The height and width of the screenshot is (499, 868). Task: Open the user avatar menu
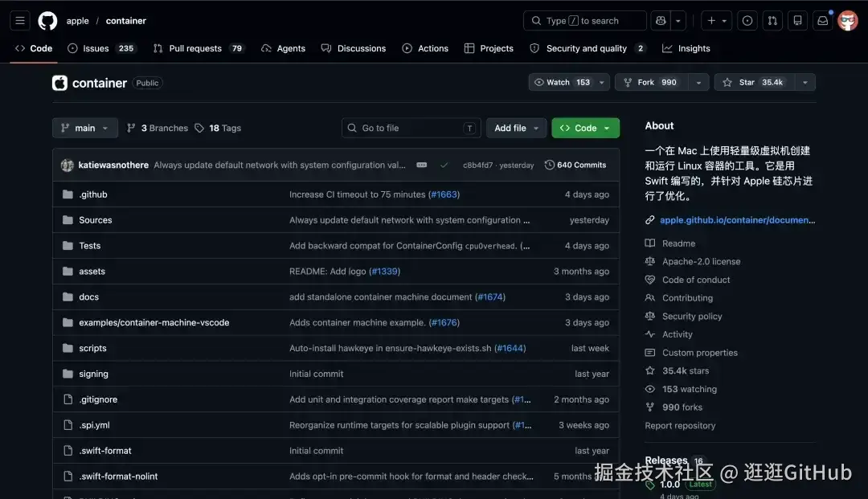(x=848, y=21)
